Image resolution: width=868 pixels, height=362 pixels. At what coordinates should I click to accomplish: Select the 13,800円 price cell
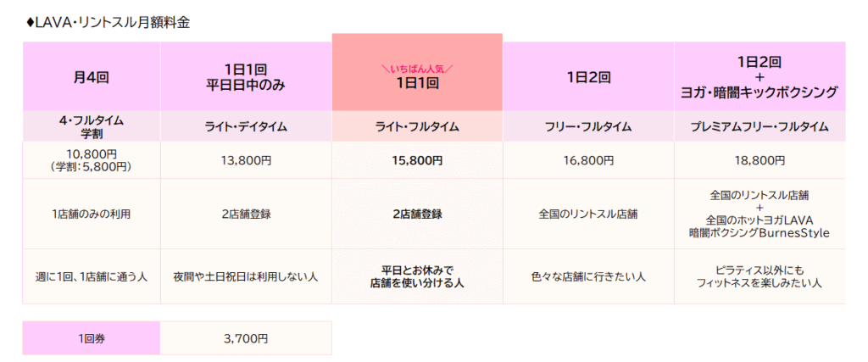click(x=245, y=160)
